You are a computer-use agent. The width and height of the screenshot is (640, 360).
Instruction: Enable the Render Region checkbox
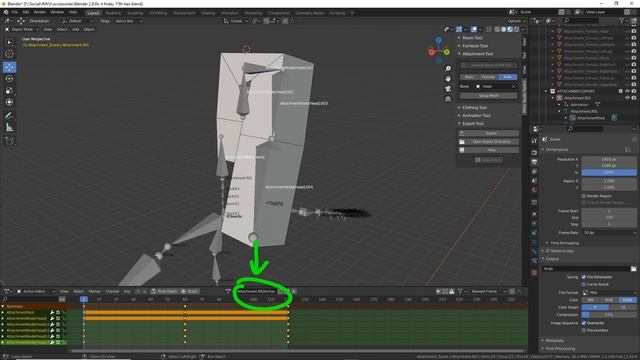[x=584, y=196]
